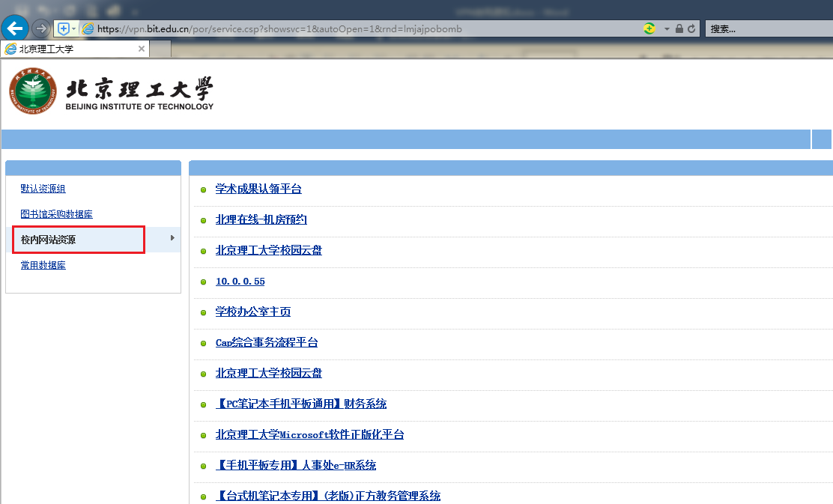Click the browser Forward arrow button
This screenshot has height=504, width=833.
41,28
